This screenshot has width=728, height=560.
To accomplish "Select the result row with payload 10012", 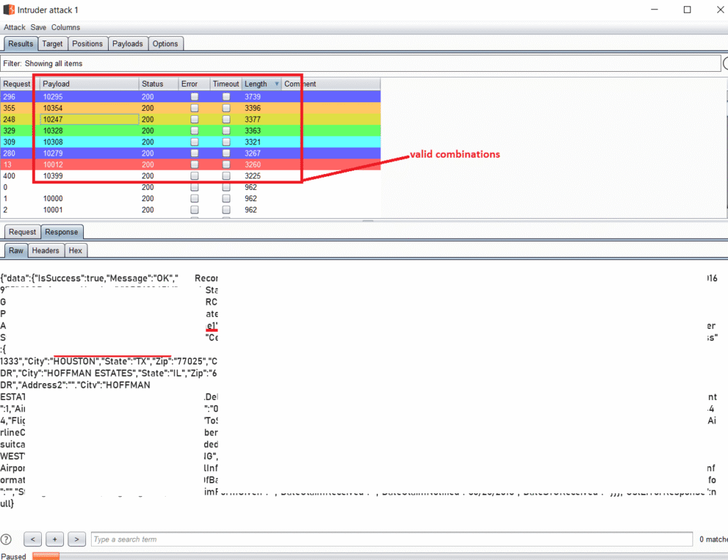I will point(85,164).
